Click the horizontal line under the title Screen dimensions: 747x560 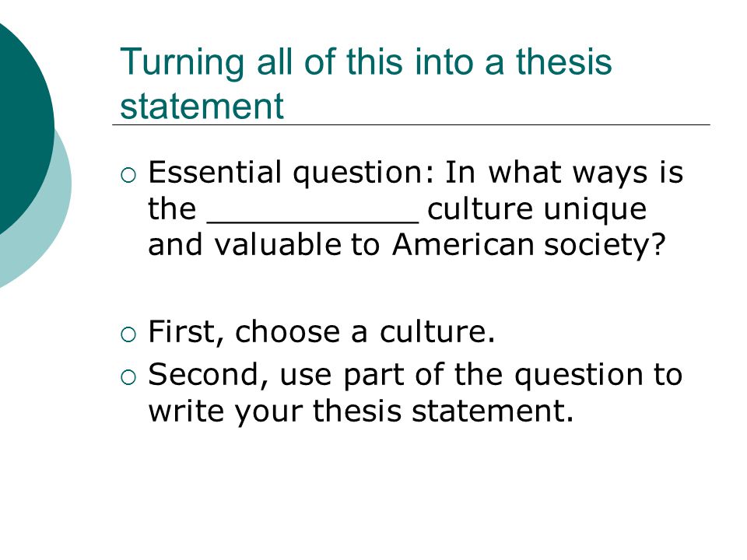pos(411,124)
